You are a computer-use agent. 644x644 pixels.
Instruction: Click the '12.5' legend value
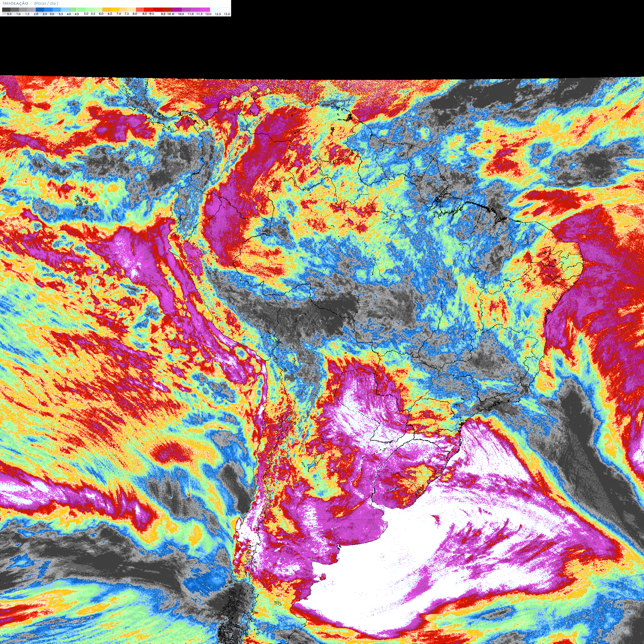coord(218,14)
